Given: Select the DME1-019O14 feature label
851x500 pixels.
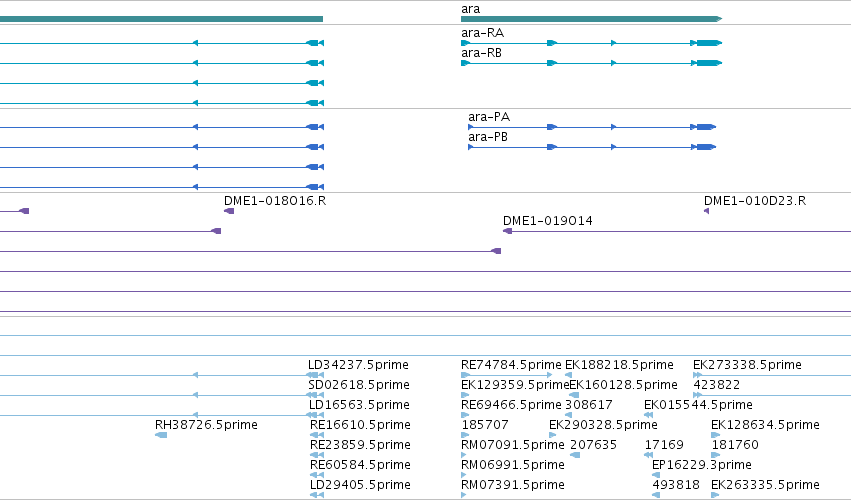Looking at the screenshot, I should [548, 221].
